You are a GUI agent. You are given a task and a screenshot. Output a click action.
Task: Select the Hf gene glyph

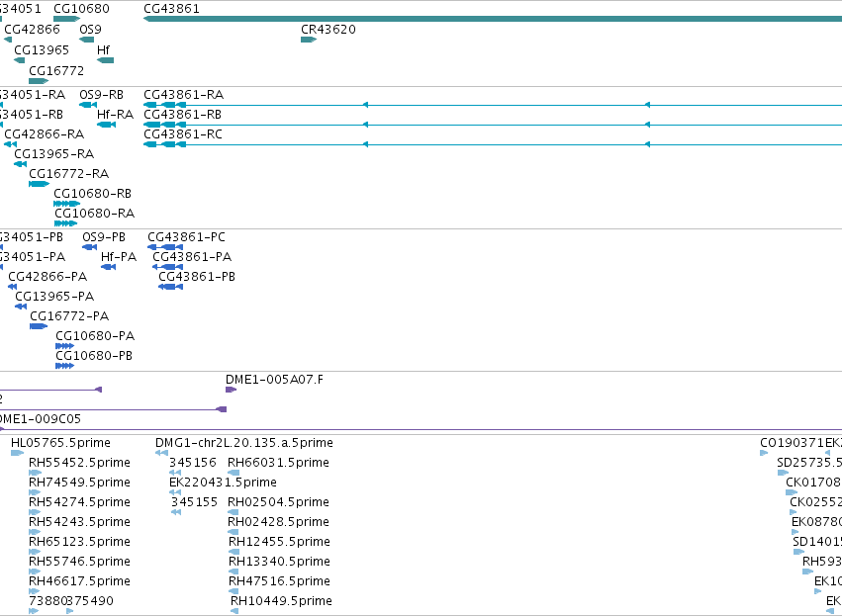(x=105, y=60)
